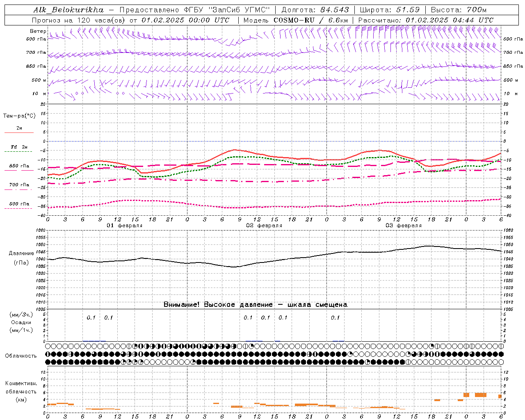This screenshot has width=525, height=420.
Task: Click the Ветер panel label
Action: pyautogui.click(x=38, y=31)
